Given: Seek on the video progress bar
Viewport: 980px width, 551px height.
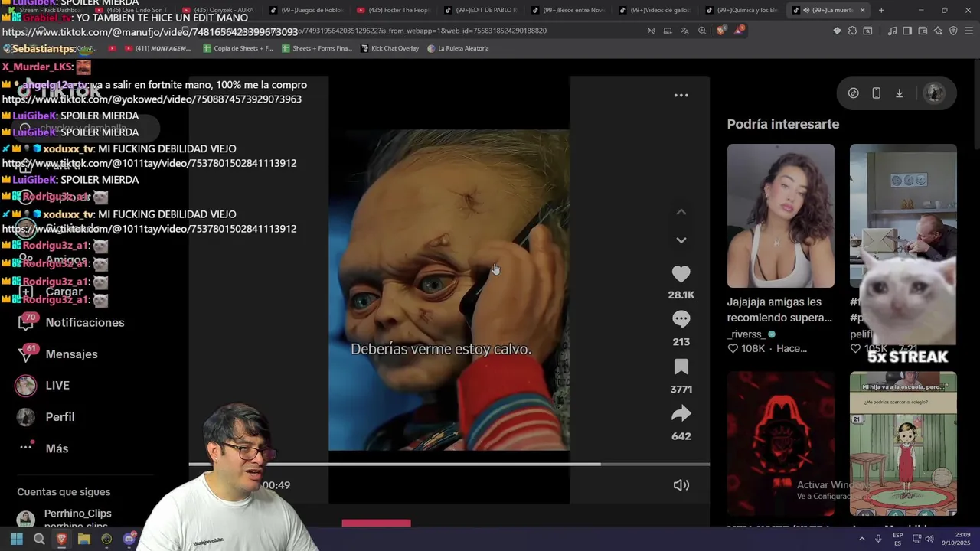Looking at the screenshot, I should click(449, 464).
